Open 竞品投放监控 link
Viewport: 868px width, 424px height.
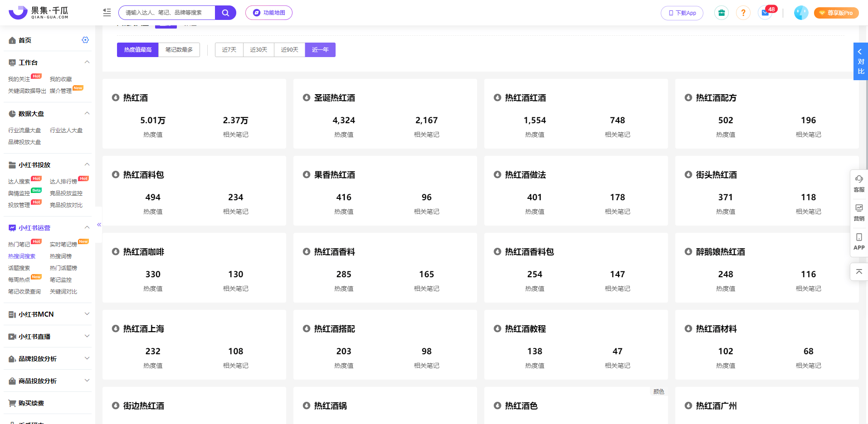(x=66, y=193)
